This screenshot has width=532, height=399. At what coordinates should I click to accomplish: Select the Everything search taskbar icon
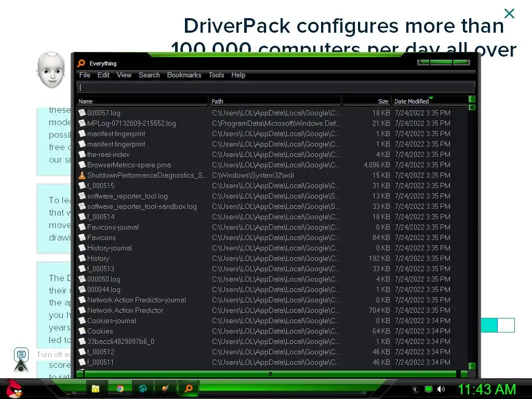click(x=189, y=389)
